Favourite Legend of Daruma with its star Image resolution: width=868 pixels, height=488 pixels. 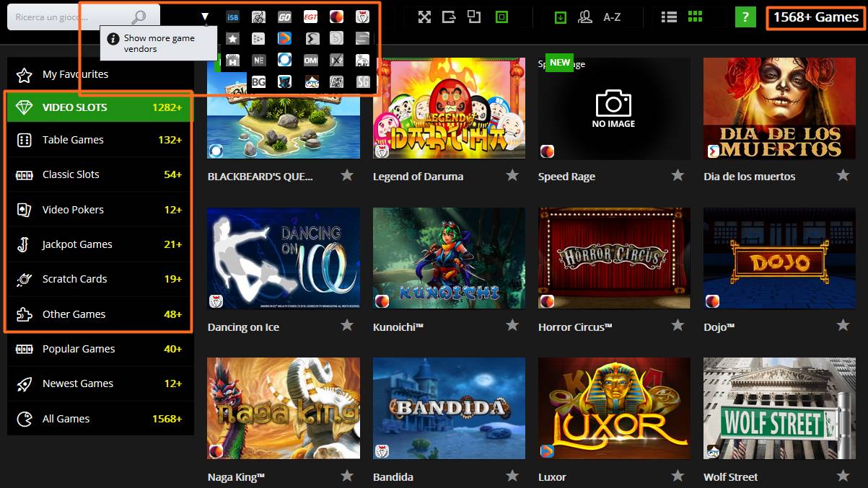click(512, 175)
